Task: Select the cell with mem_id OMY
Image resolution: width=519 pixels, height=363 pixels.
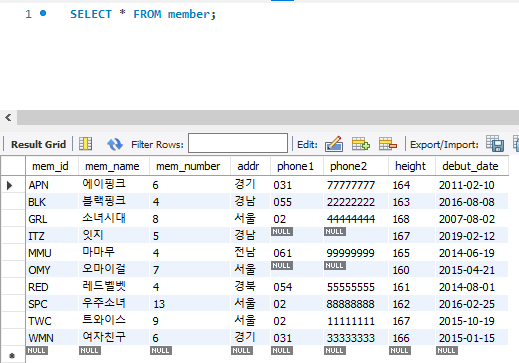Action: click(x=52, y=270)
